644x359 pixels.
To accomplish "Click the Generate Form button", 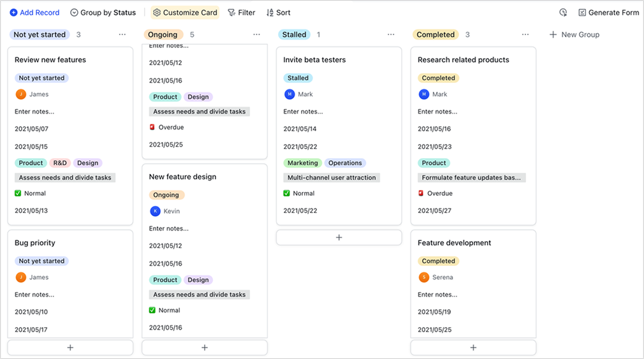I will (608, 13).
